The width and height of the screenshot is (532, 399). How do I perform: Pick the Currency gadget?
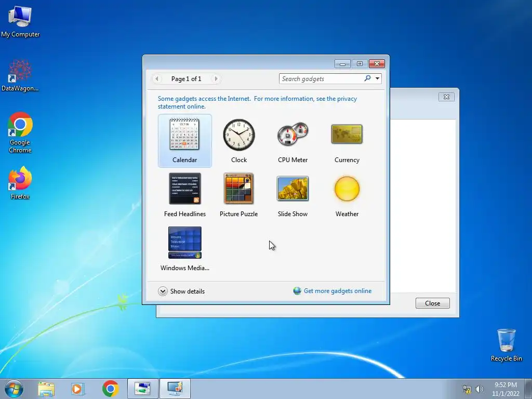click(347, 141)
